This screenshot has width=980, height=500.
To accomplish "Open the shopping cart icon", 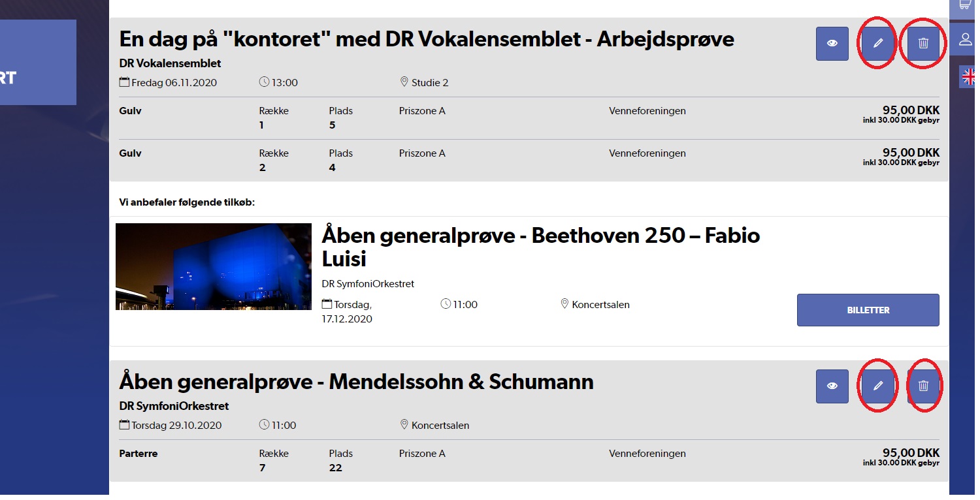I will point(965,5).
